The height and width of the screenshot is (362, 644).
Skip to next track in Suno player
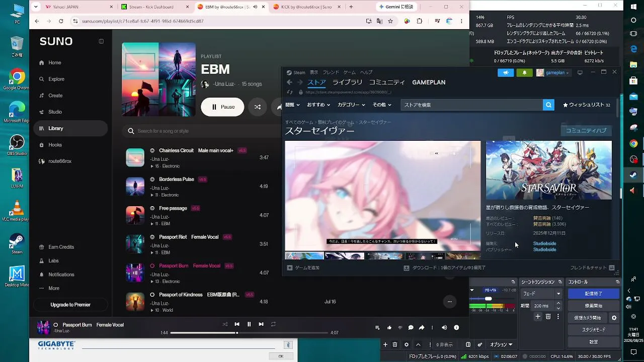261,324
